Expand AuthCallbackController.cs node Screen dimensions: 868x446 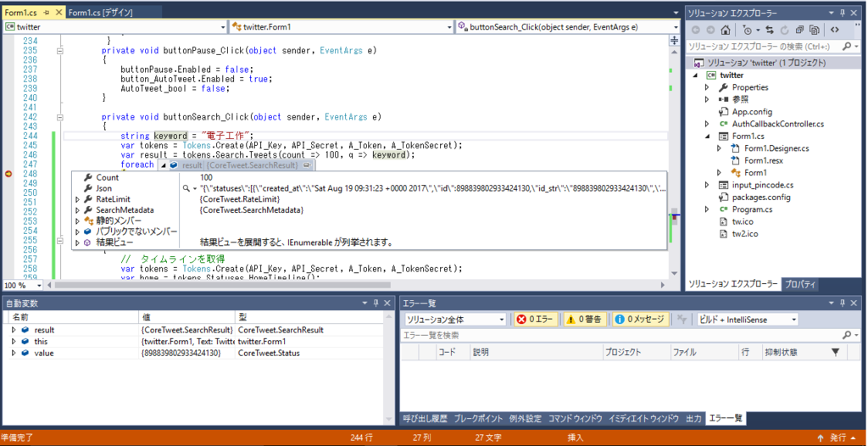[707, 124]
